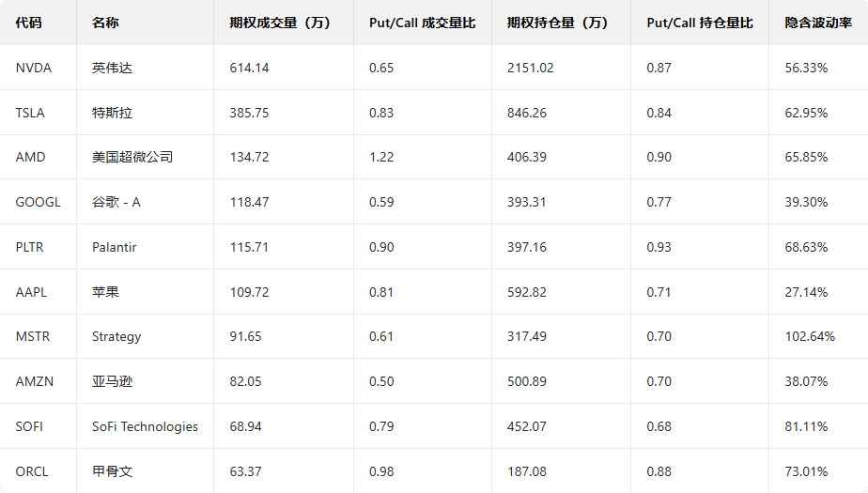Image resolution: width=868 pixels, height=493 pixels.
Task: Select the NVDA ticker cell
Action: point(34,68)
